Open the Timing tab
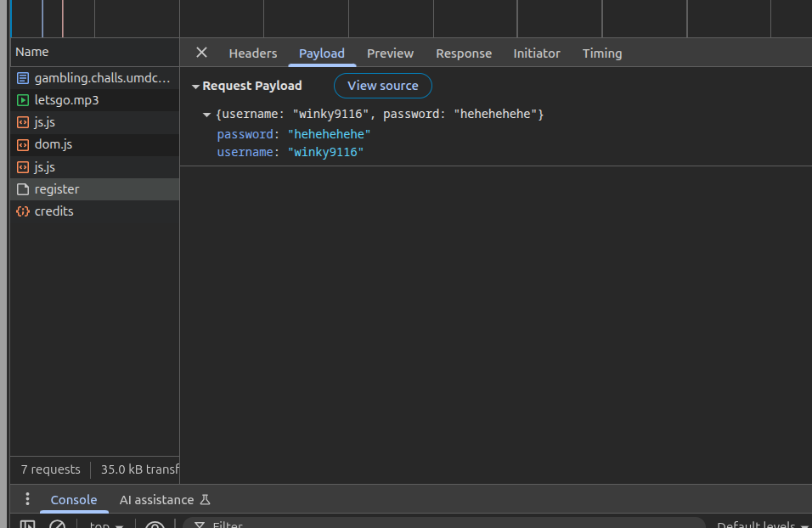This screenshot has height=528, width=812. pos(602,53)
